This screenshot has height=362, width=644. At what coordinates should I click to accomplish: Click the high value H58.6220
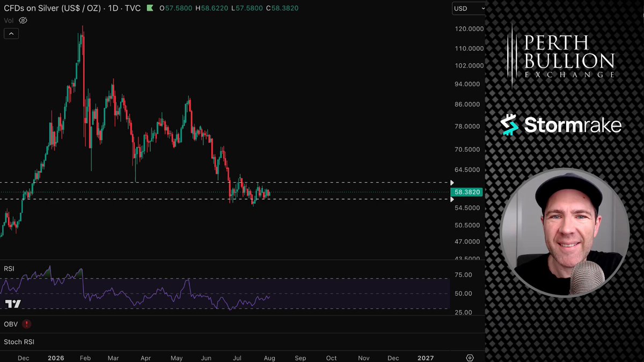[x=212, y=8]
